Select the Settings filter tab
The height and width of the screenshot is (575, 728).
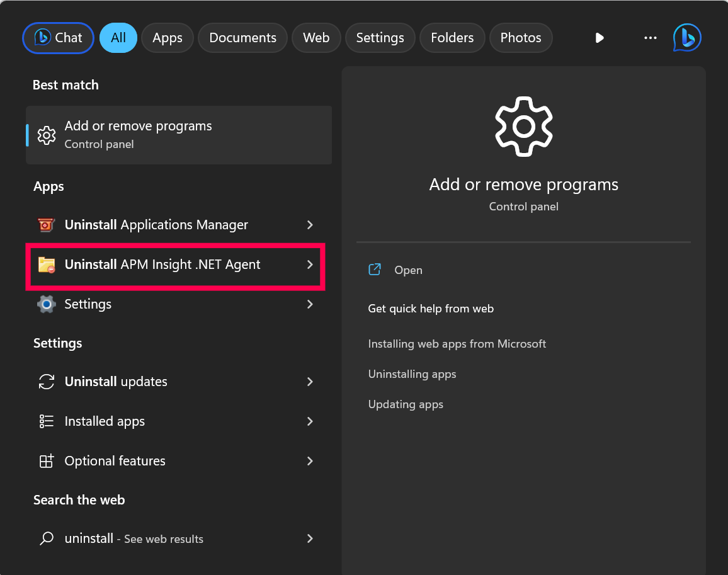pyautogui.click(x=380, y=38)
